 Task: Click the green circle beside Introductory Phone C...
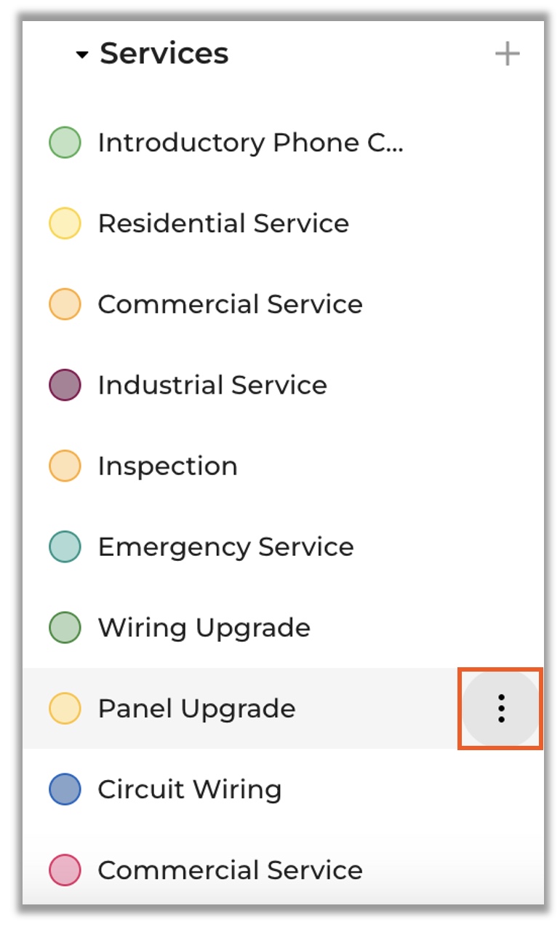click(x=65, y=143)
